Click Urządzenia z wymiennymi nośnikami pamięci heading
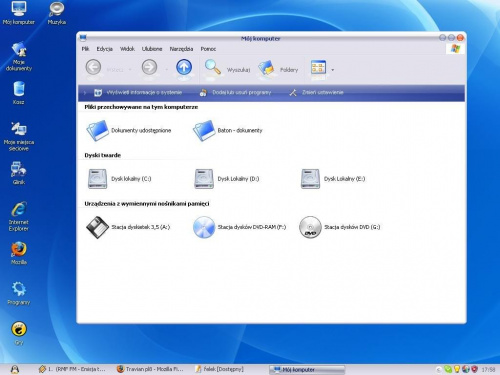Screen dimensions: 500x375 (147, 204)
